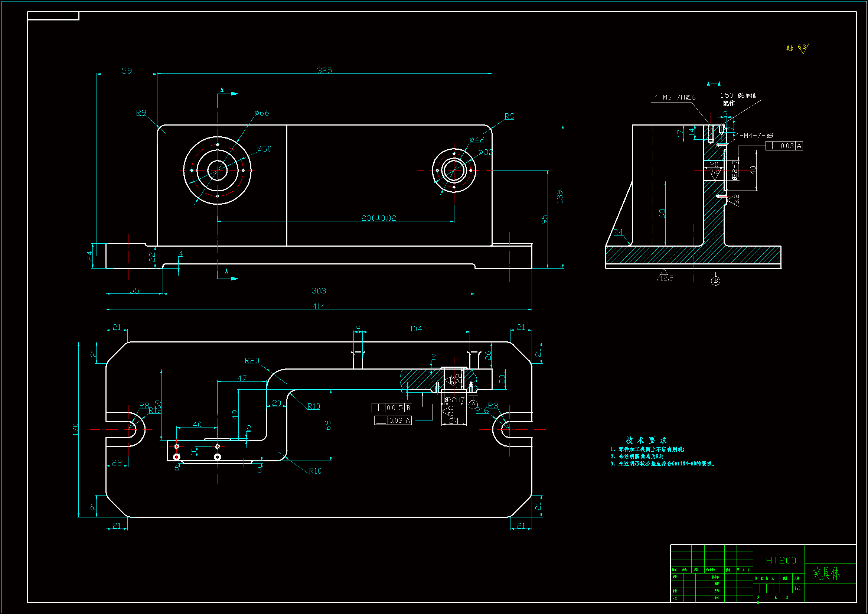Select the 325 top dimension text
The image size is (868, 614).
tap(324, 70)
